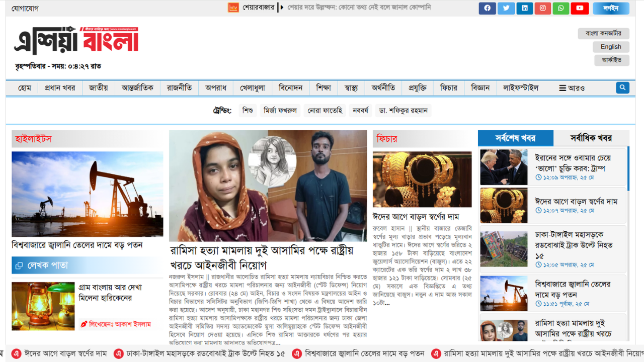Select trending tag শিশু
Screen dimensions: 644x362
[x=248, y=111]
